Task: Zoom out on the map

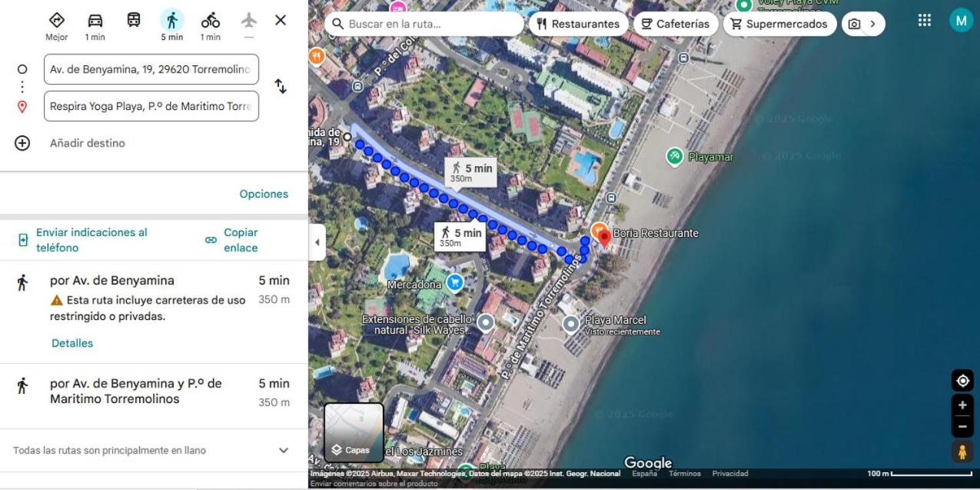Action: pyautogui.click(x=962, y=426)
